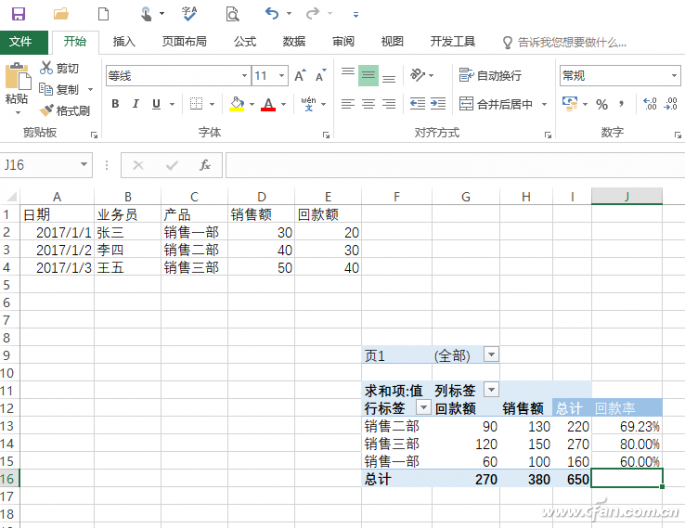Run the spelling check icon

tap(189, 14)
